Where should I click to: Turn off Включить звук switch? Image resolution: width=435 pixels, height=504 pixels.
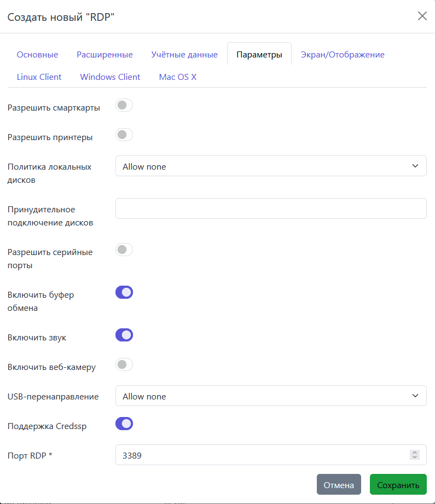pyautogui.click(x=124, y=335)
